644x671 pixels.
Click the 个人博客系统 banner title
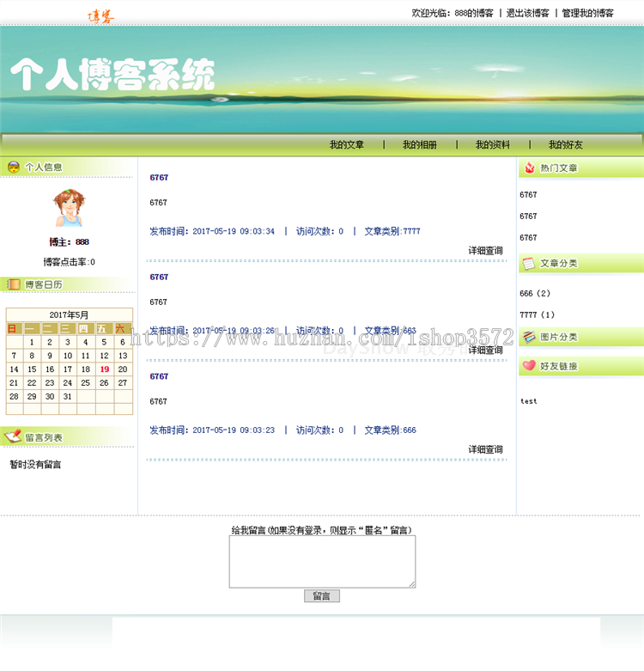coord(112,75)
